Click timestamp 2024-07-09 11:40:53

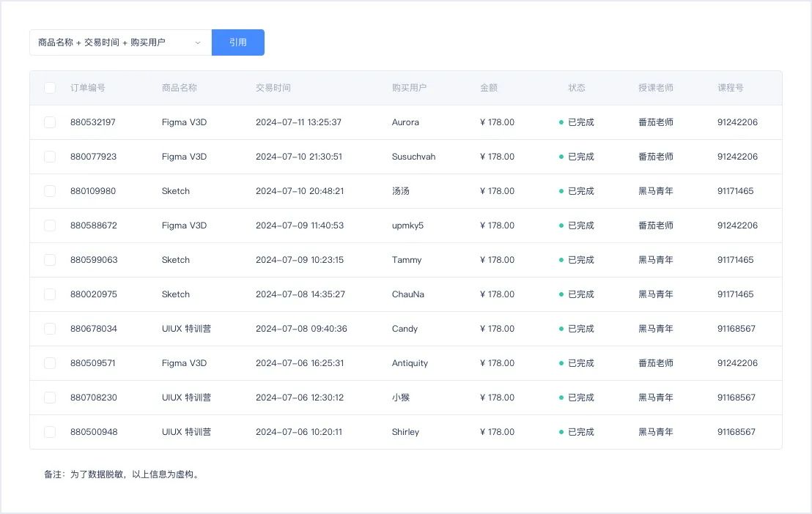point(300,226)
